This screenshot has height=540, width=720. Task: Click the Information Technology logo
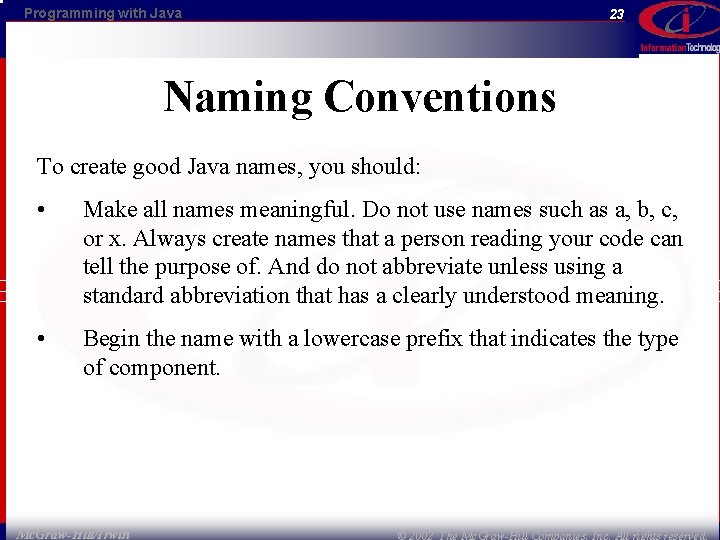(680, 28)
